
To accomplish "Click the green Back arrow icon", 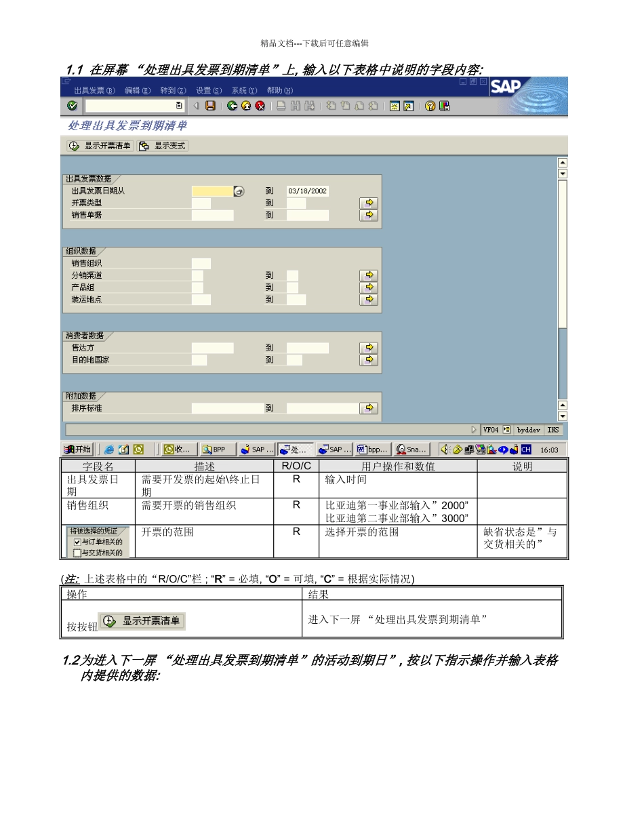I will [232, 106].
